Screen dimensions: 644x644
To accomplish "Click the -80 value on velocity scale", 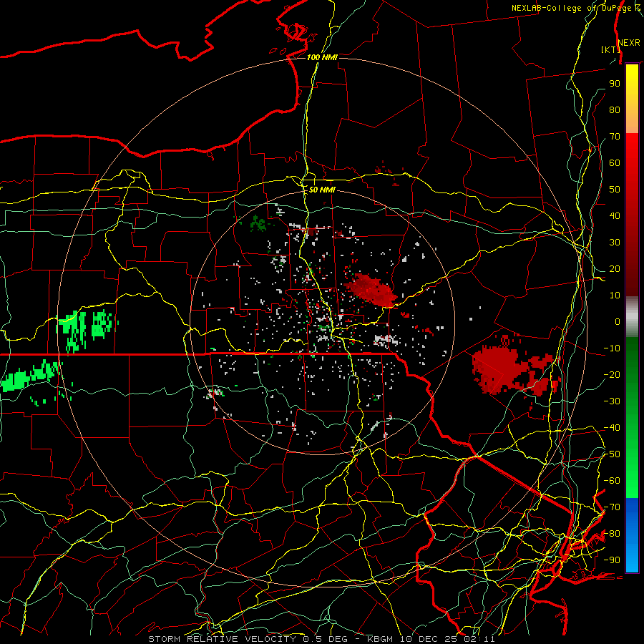I will tap(612, 534).
